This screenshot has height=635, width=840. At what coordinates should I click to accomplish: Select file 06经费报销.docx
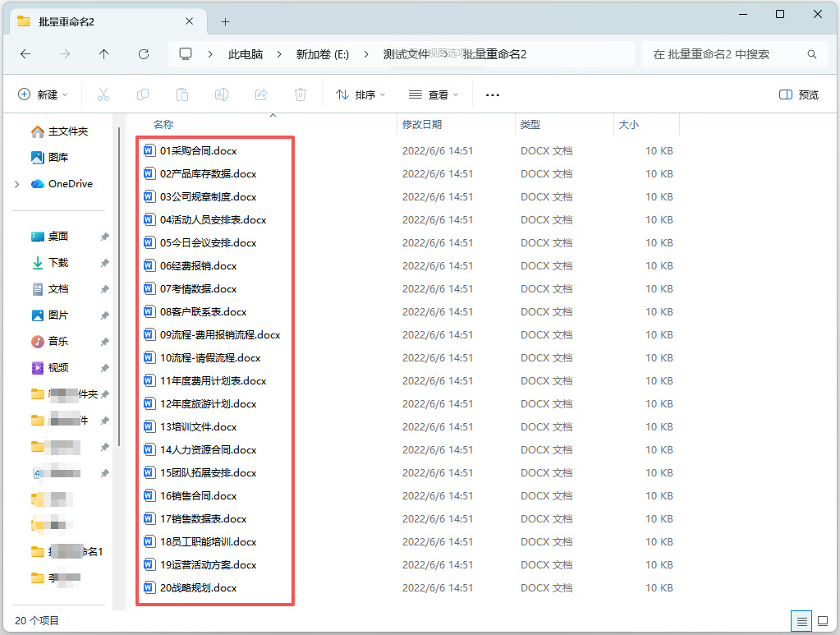(198, 266)
